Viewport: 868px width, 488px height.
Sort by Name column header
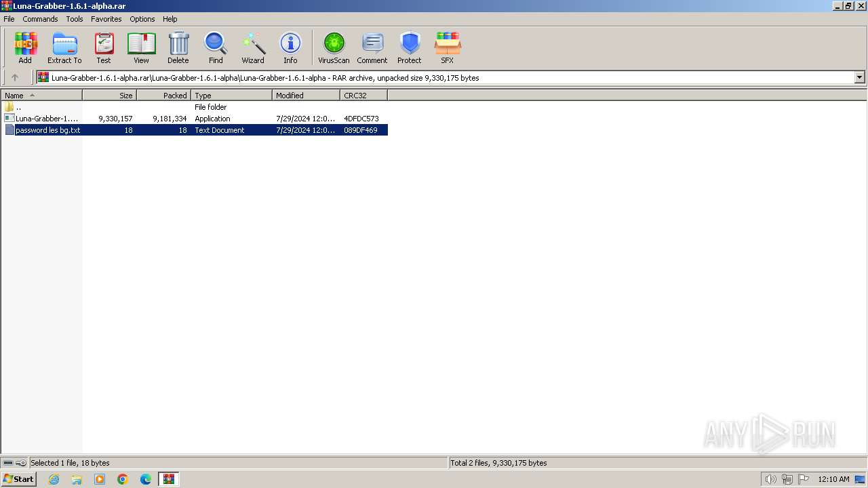pyautogui.click(x=42, y=96)
